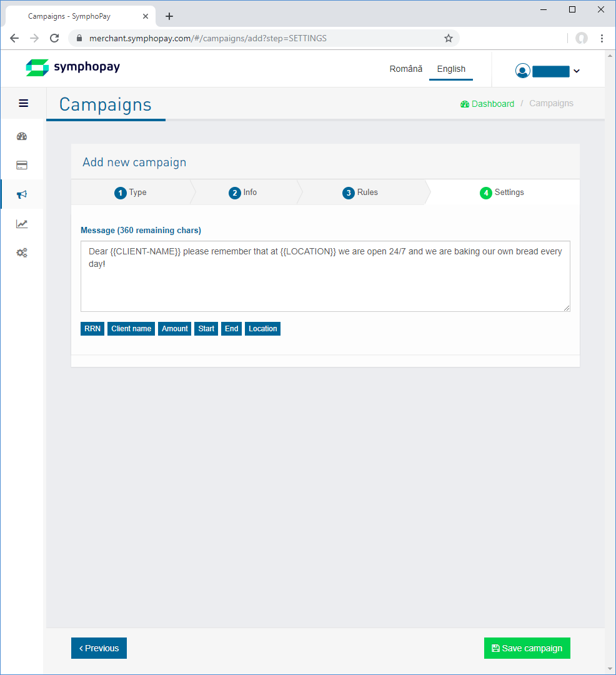This screenshot has height=675, width=616.
Task: Insert the Amount placeholder tag
Action: point(174,329)
